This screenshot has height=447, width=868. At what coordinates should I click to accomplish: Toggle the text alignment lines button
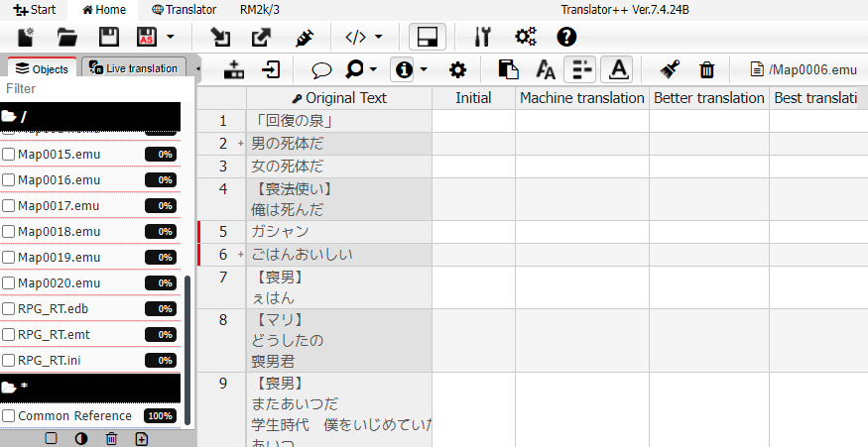point(580,69)
